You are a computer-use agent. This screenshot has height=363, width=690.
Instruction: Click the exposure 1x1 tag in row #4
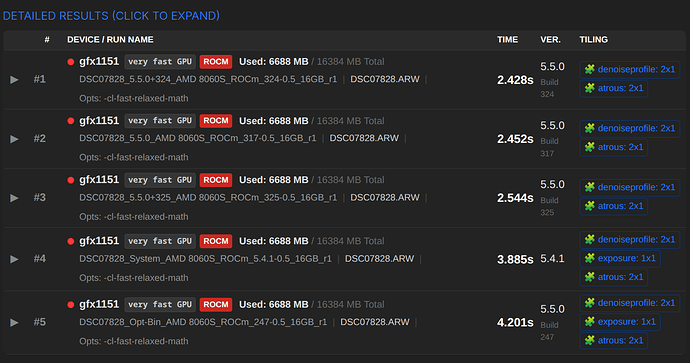point(620,258)
